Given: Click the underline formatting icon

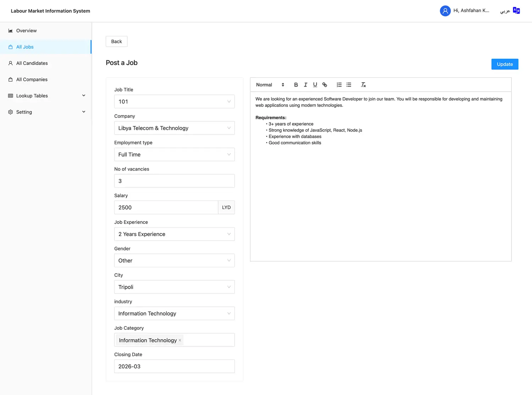Looking at the screenshot, I should (315, 85).
